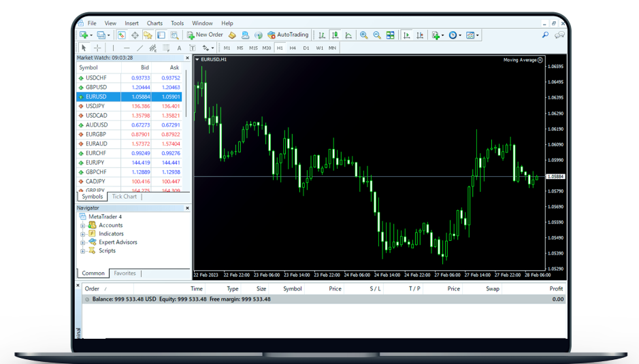Select the Favorites tab in Navigator

[x=125, y=274]
